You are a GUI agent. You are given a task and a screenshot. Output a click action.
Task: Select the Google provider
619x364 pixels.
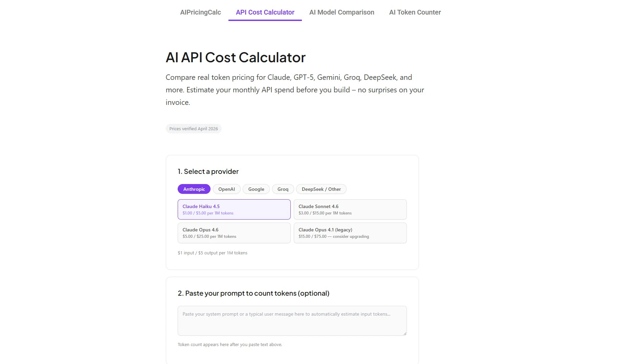[256, 189]
